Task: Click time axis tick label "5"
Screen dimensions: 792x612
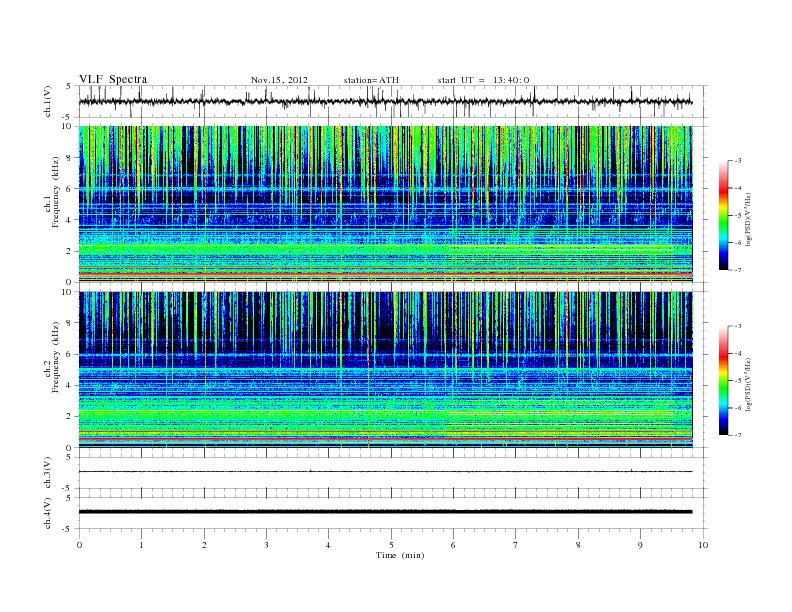Action: 391,545
